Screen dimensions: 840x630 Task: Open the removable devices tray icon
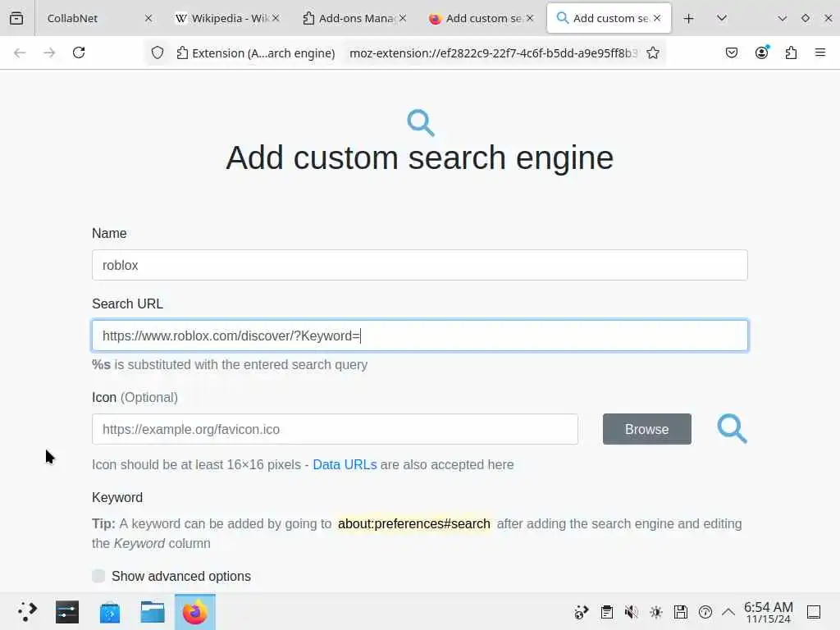click(681, 612)
